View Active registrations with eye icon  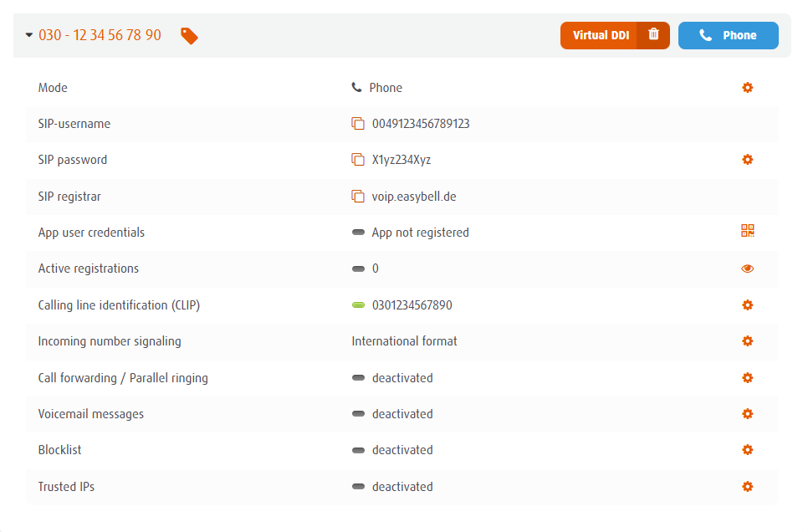tap(748, 269)
